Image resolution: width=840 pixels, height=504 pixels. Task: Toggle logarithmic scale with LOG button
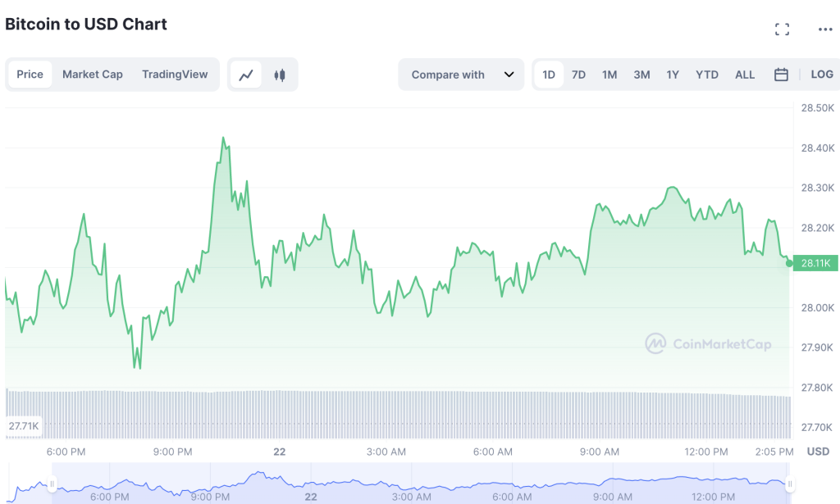coord(821,75)
